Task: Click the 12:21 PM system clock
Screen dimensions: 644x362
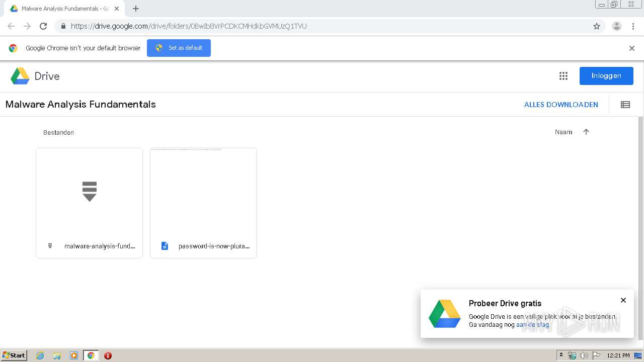Action: click(618, 355)
